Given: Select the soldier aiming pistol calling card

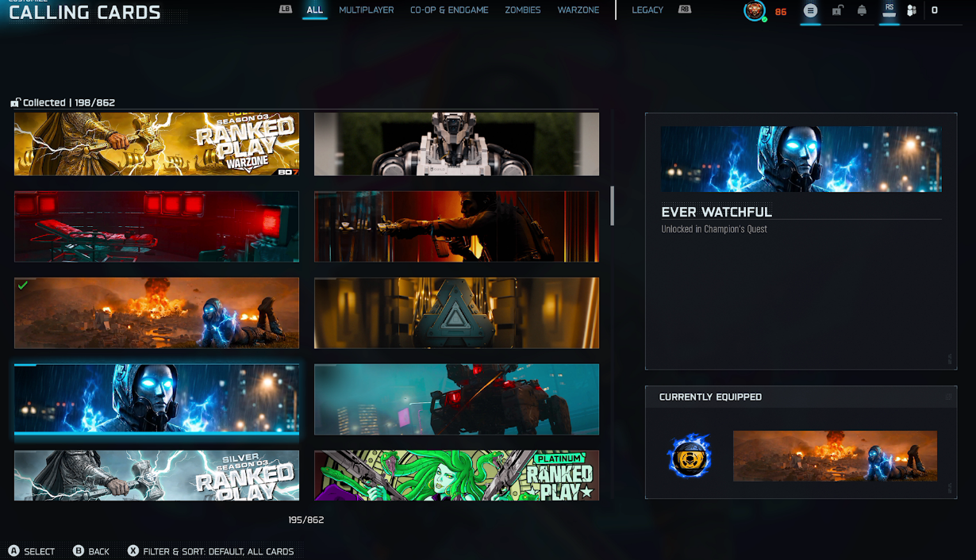Looking at the screenshot, I should (x=456, y=226).
